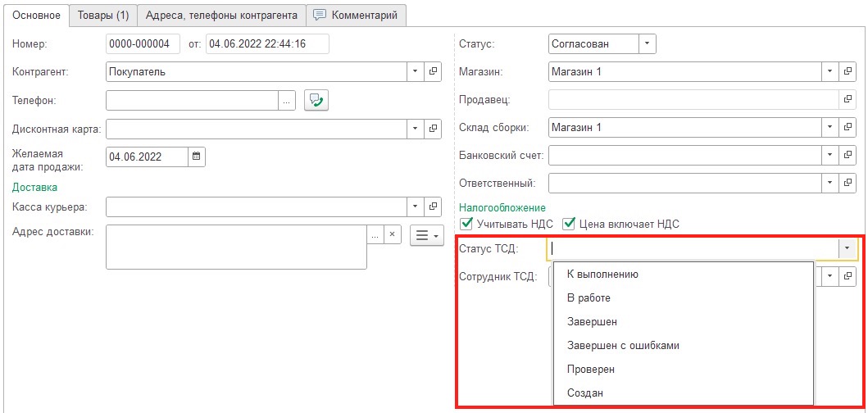868x413 pixels.
Task: Open the calendar picker for Желаемая дата продажи
Action: click(x=197, y=157)
